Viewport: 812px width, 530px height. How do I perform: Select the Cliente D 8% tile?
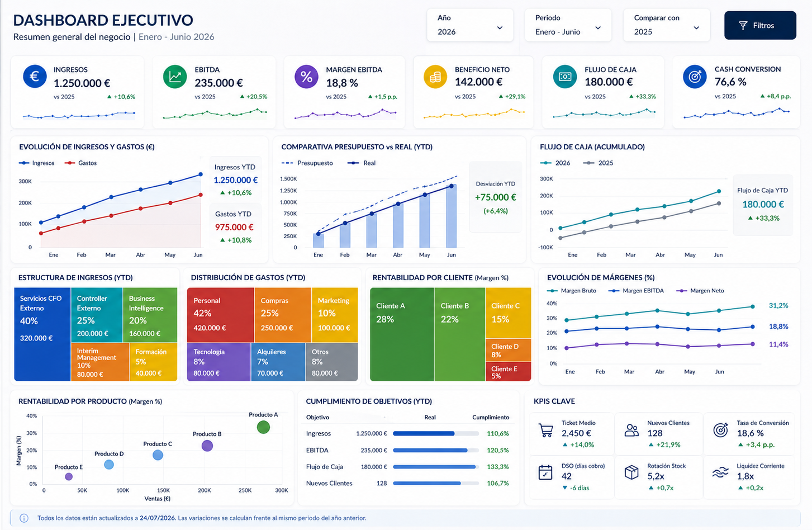pyautogui.click(x=508, y=351)
